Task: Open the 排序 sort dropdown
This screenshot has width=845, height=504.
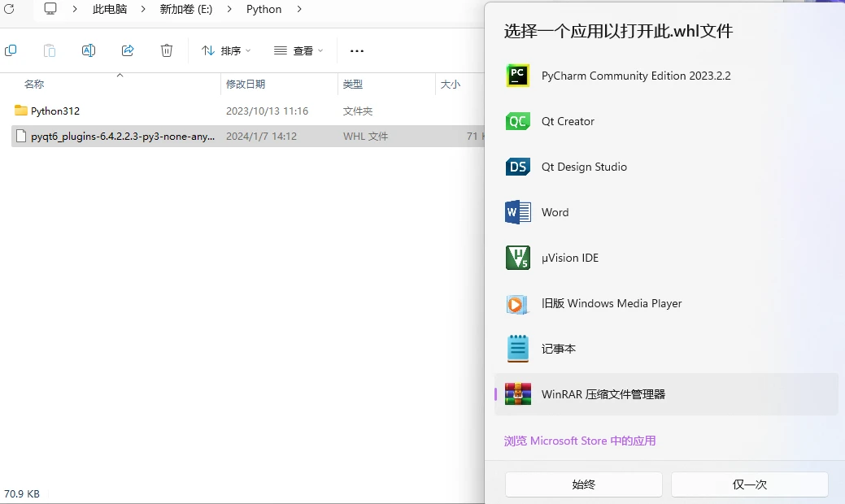Action: 226,50
